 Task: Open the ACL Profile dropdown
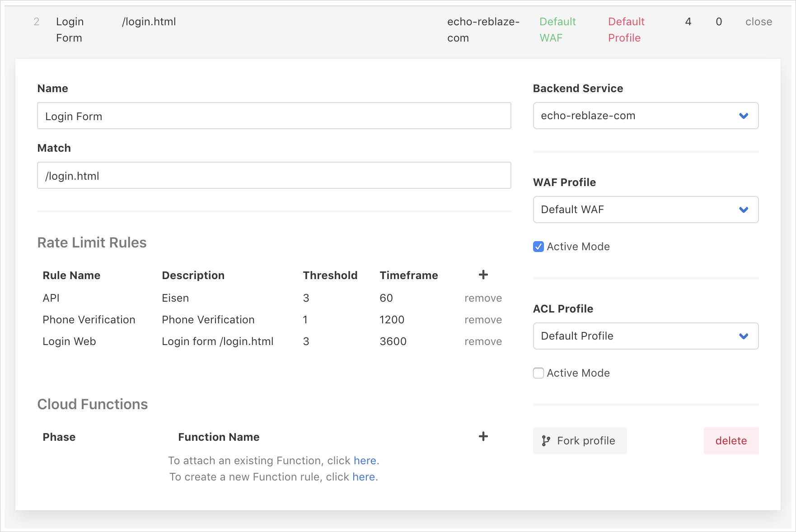[645, 336]
